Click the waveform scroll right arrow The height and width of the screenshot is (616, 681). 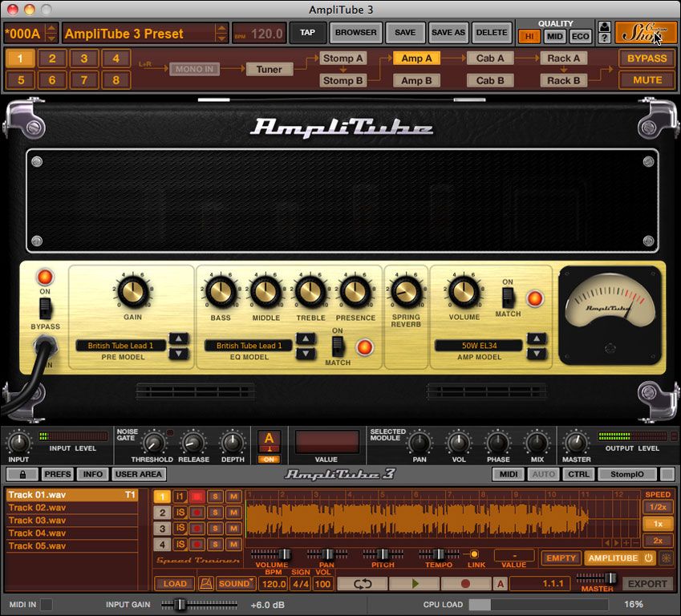tap(617, 542)
